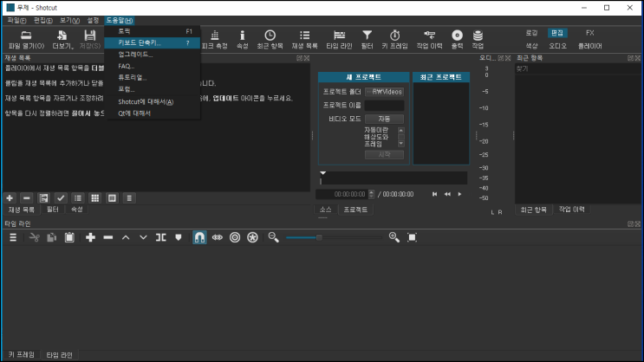Click the 시작 start button
Screen dimensions: 644x362
[385, 155]
